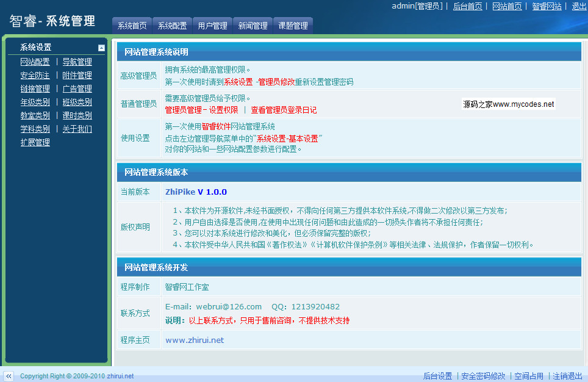Screen dimensions: 588x382
Task: Open the 系统首页 tab
Action: (132, 26)
